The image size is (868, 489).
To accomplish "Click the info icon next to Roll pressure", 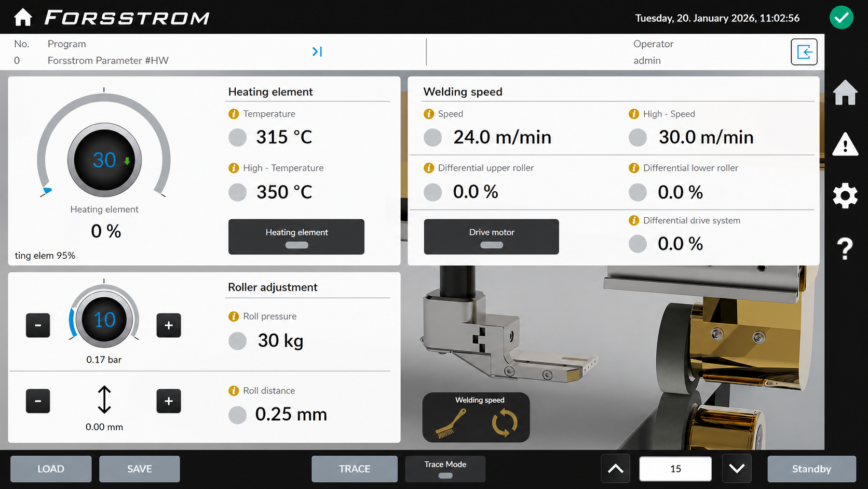I will 234,316.
